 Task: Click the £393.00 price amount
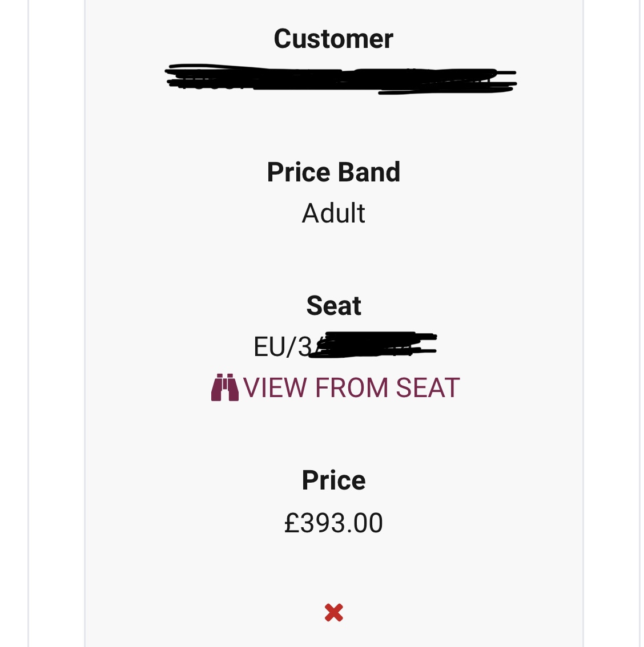point(333,523)
